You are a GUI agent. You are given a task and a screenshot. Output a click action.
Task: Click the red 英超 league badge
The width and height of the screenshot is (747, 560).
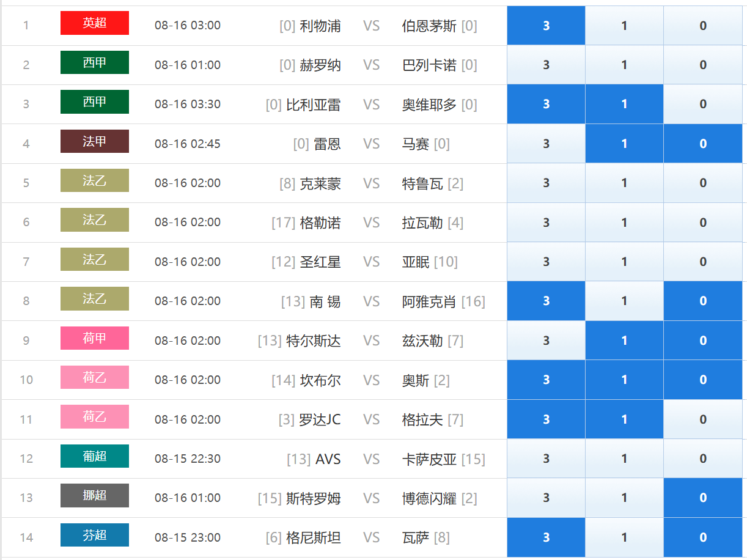point(95,23)
